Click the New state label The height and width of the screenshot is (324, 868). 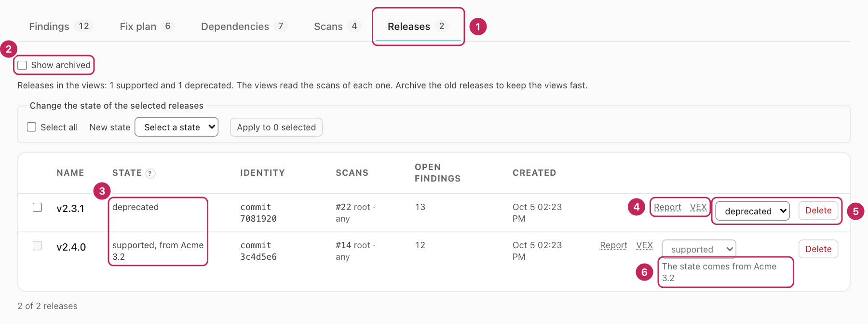tap(110, 127)
